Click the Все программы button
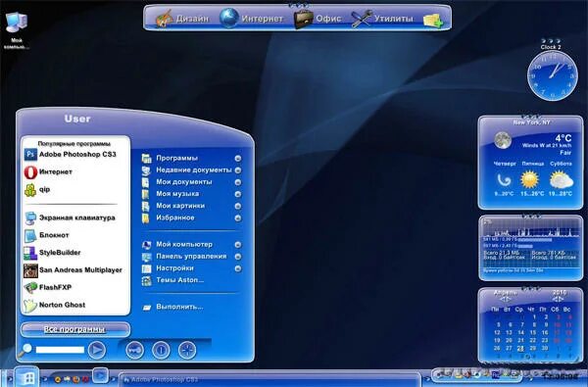588x387 pixels. pyautogui.click(x=75, y=329)
